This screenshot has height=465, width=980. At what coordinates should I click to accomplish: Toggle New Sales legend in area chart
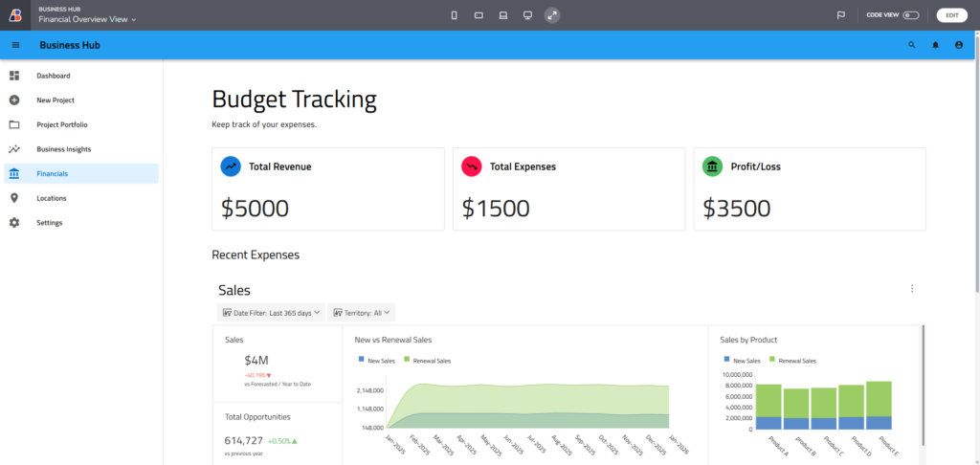(x=374, y=361)
